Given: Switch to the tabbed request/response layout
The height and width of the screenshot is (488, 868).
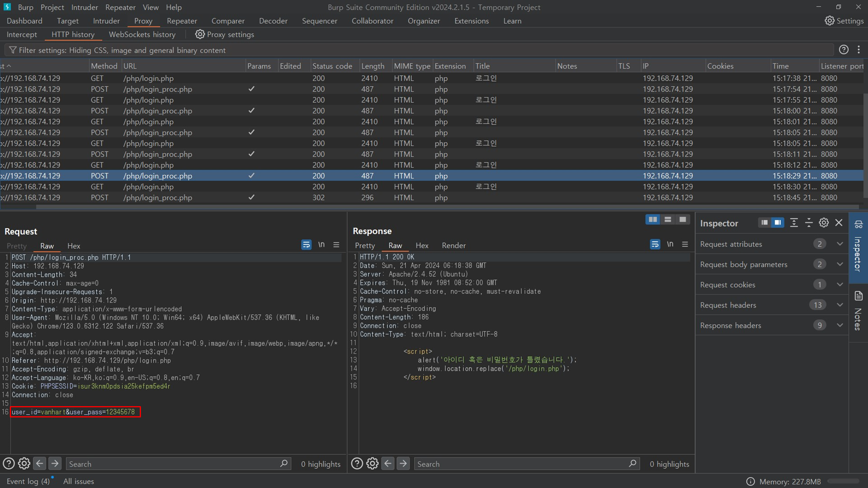Looking at the screenshot, I should pos(682,220).
